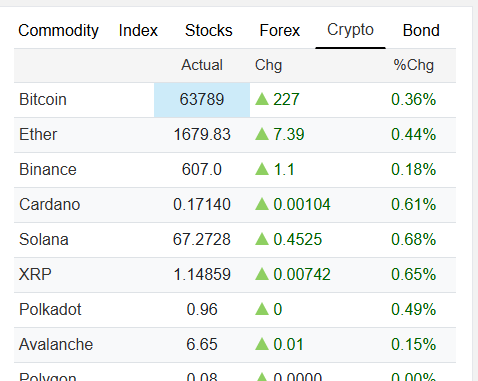Image resolution: width=478 pixels, height=381 pixels.
Task: Switch to the Forex tab
Action: click(x=280, y=31)
